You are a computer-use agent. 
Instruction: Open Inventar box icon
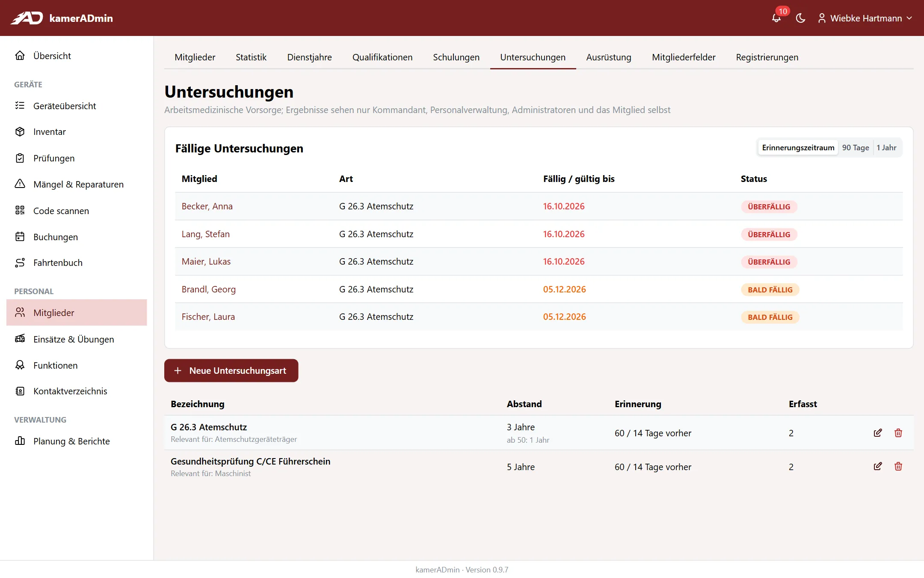[20, 132]
